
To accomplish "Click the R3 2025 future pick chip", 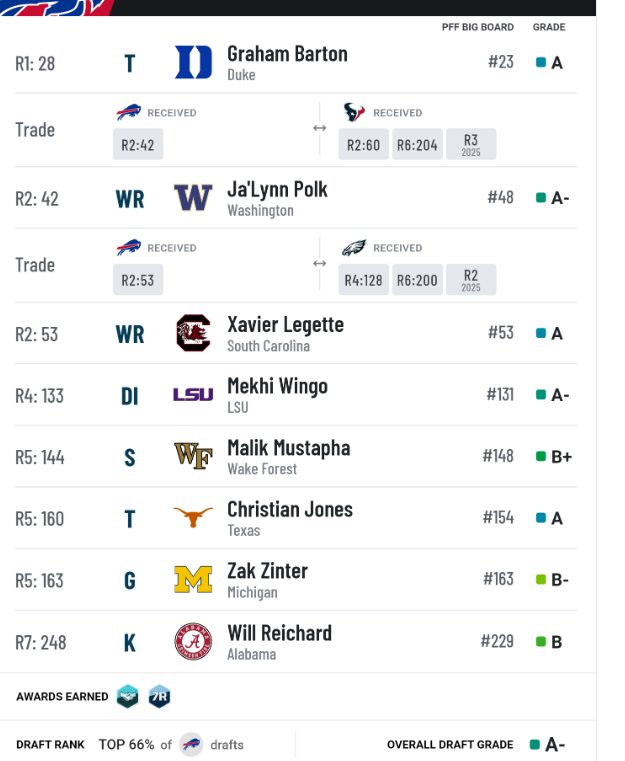I will point(471,144).
